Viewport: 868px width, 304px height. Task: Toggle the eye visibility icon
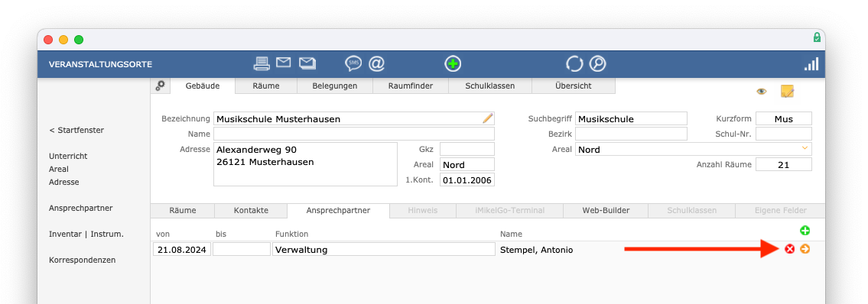pos(762,92)
